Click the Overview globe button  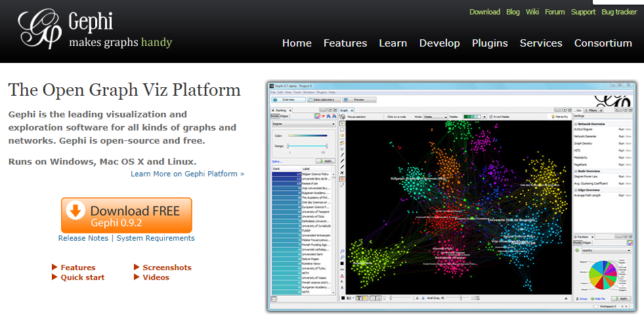coord(288,100)
